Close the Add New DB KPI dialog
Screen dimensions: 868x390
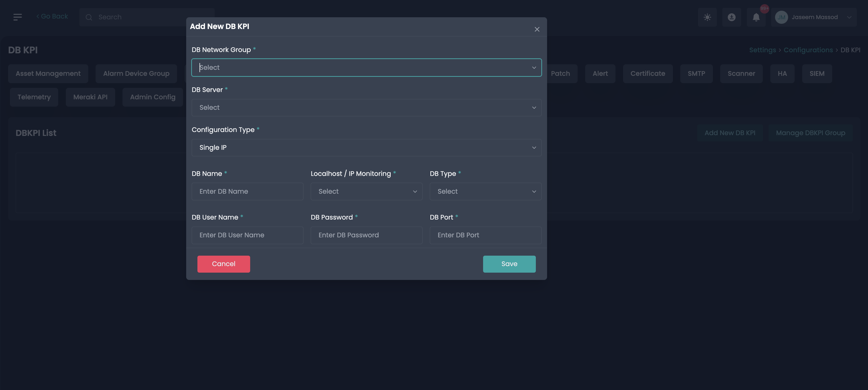point(537,29)
